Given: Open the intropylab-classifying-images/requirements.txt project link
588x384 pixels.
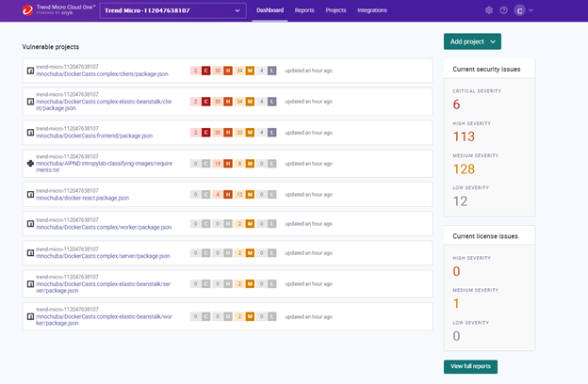Looking at the screenshot, I should click(x=105, y=167).
